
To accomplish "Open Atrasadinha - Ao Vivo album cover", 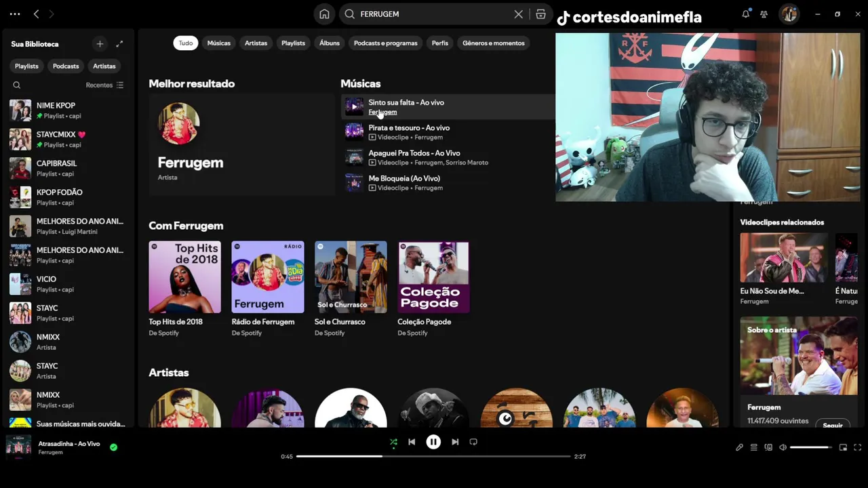I will (18, 447).
